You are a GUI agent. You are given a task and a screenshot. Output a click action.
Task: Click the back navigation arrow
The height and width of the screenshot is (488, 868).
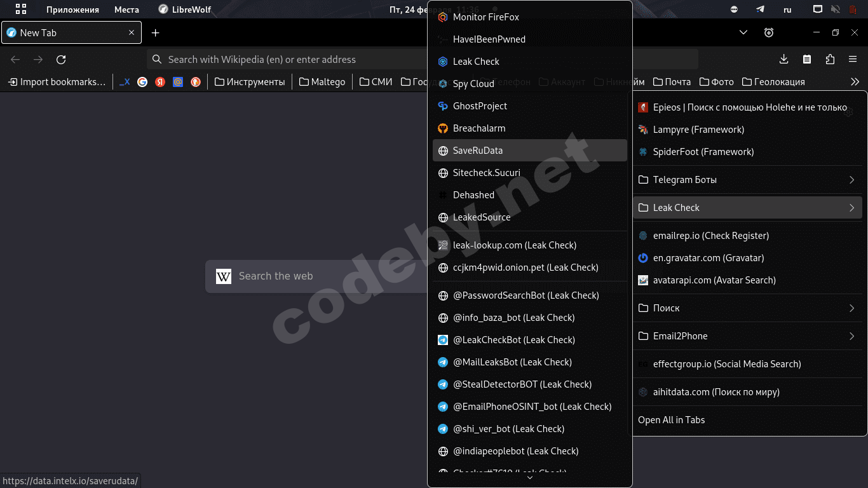15,60
